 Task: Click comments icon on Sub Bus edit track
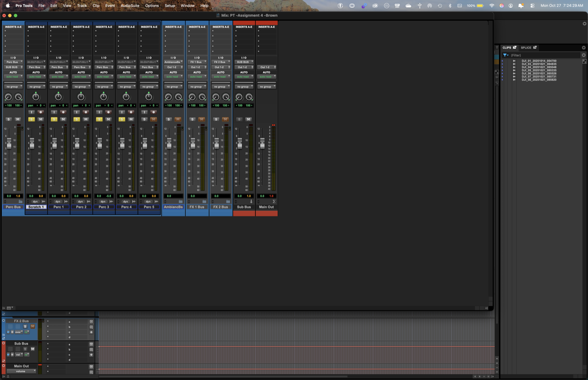[x=91, y=349]
